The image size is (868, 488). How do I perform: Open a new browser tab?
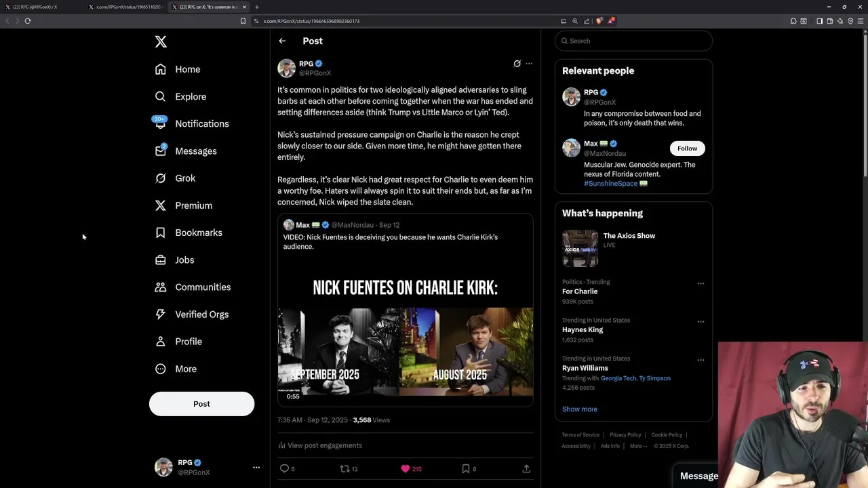257,7
